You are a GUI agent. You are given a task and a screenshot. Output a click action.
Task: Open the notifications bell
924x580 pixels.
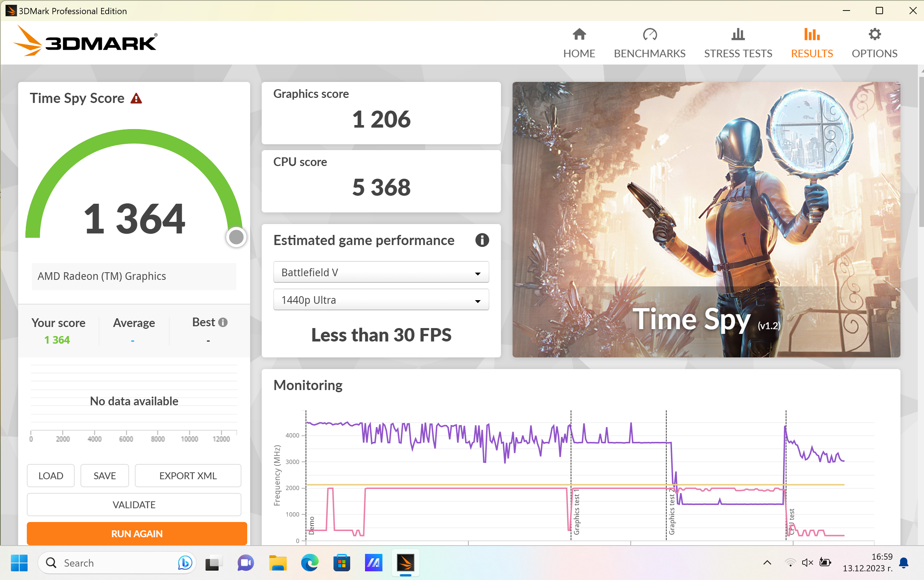(x=904, y=563)
